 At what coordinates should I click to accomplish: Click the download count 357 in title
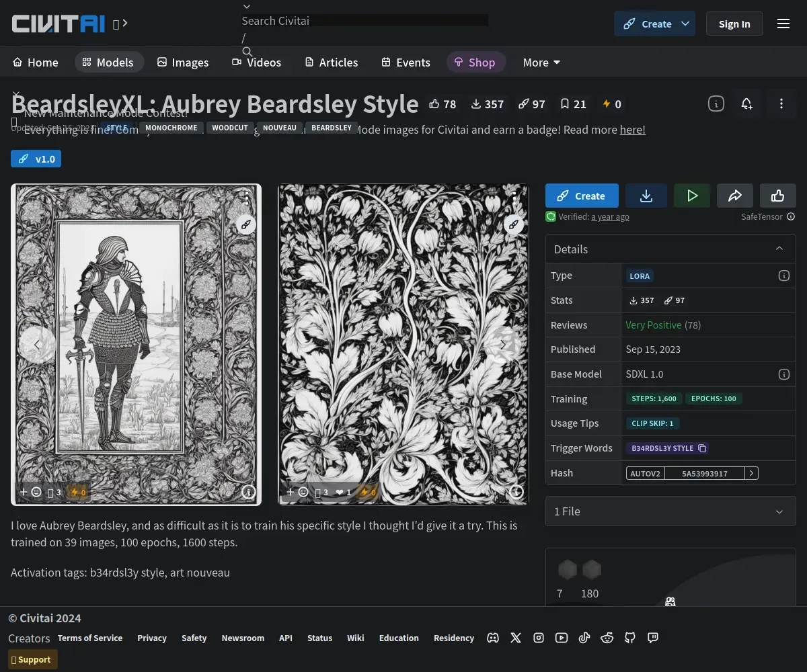[x=487, y=104]
